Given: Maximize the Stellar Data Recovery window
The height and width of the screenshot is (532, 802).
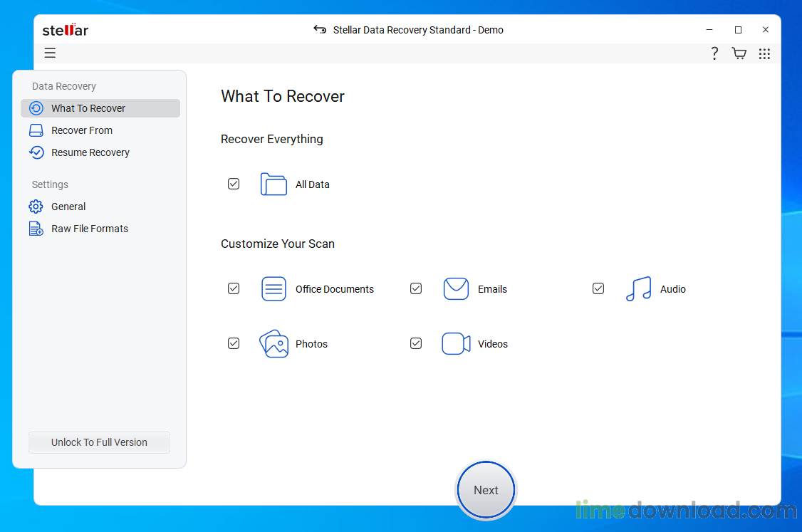Looking at the screenshot, I should (738, 30).
